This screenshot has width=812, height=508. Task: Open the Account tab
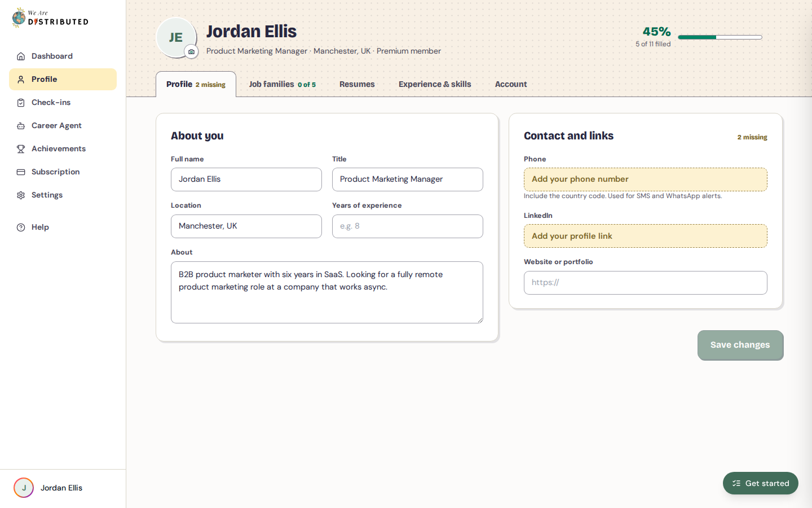point(511,84)
